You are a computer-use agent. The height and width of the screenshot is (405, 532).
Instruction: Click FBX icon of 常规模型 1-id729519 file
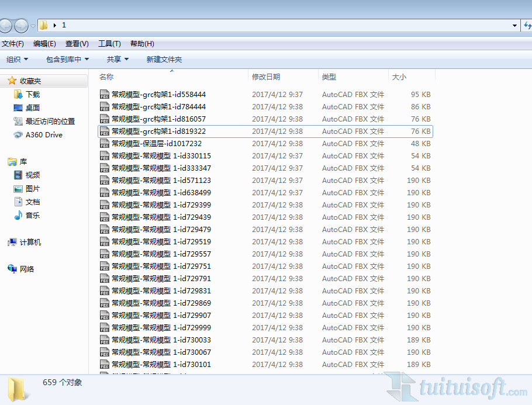tap(105, 241)
